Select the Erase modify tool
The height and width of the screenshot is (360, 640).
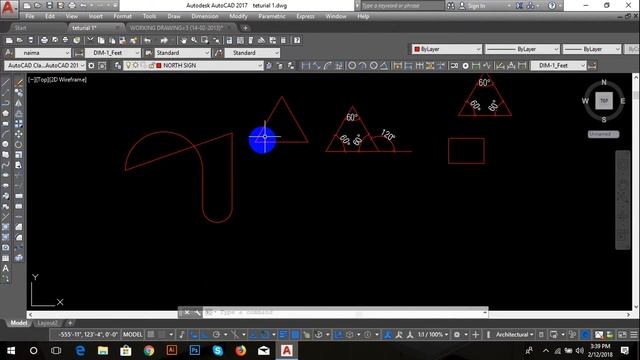point(19,82)
